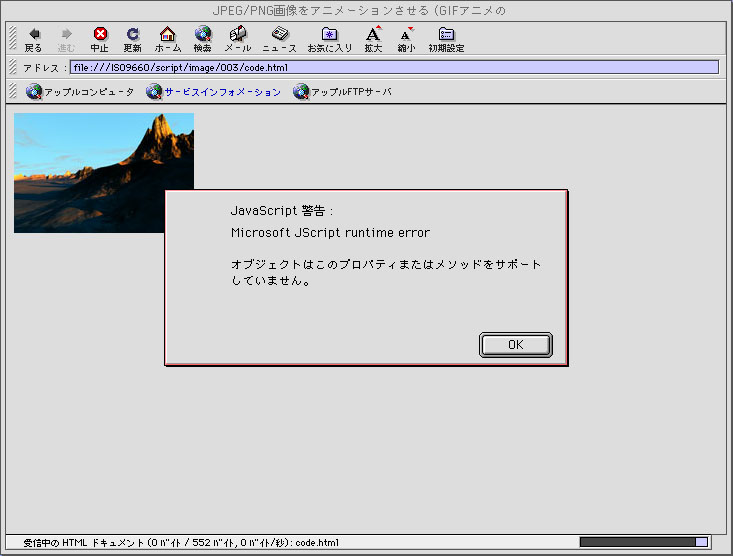
Task: Open the アップルコンピュータ favorites link
Action: [x=89, y=92]
